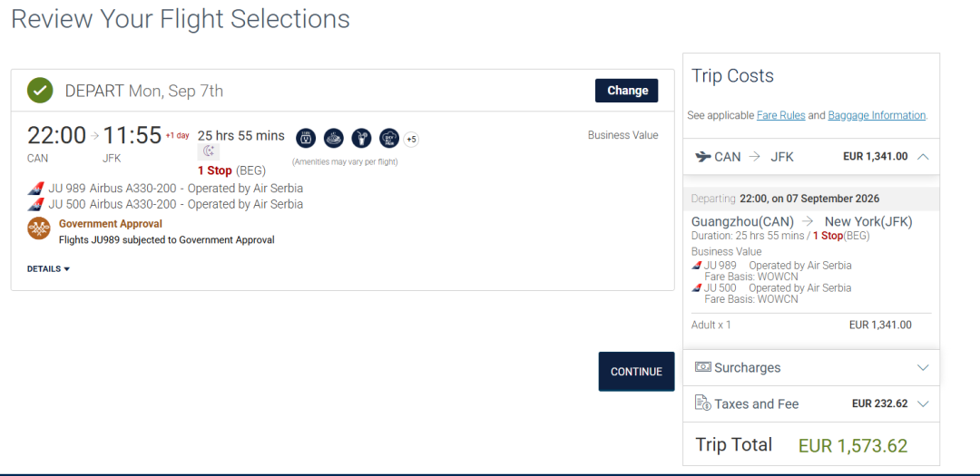Click the power outlet amenity icon
This screenshot has height=476, width=980.
tap(306, 138)
